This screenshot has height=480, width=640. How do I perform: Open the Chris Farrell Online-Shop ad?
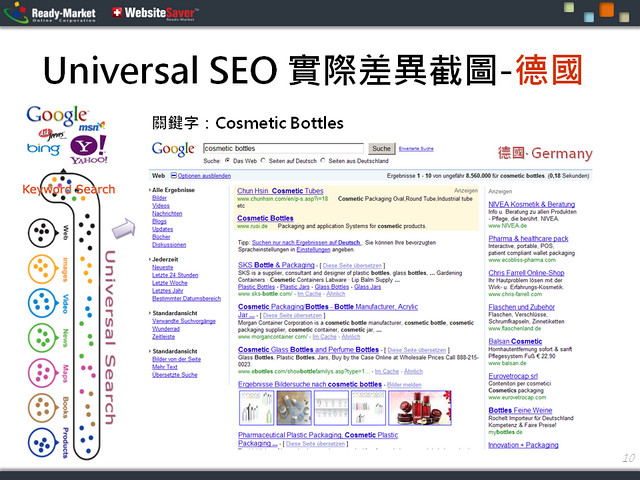pyautogui.click(x=526, y=273)
